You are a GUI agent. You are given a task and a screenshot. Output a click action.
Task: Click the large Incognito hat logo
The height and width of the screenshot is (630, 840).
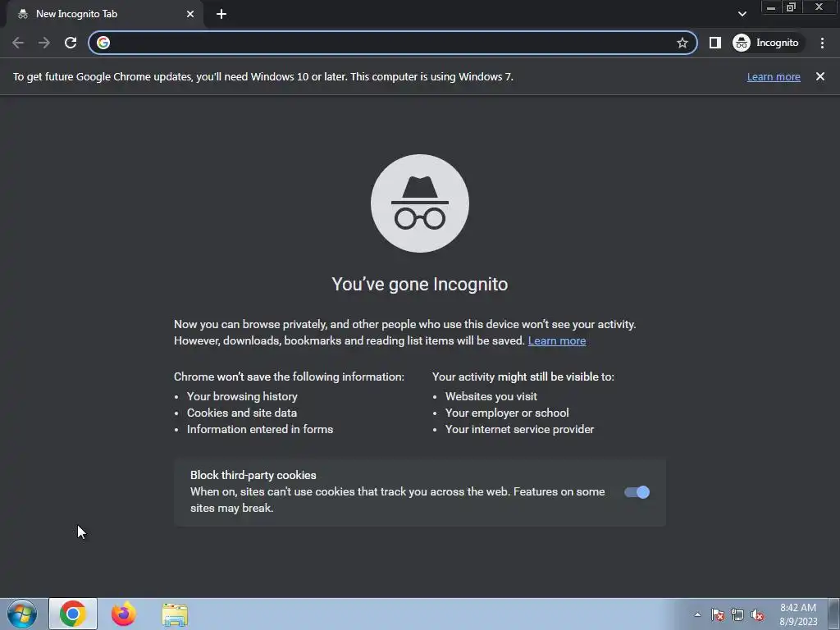420,203
